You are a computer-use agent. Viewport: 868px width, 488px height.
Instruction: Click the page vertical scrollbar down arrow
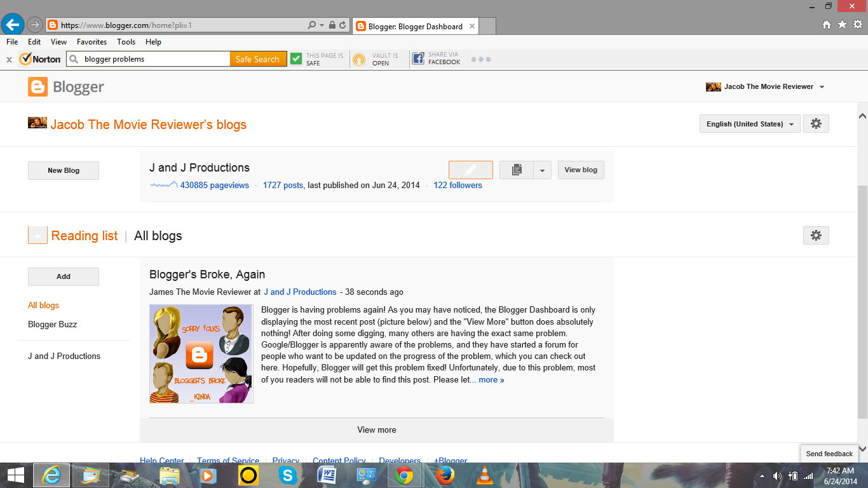[862, 449]
